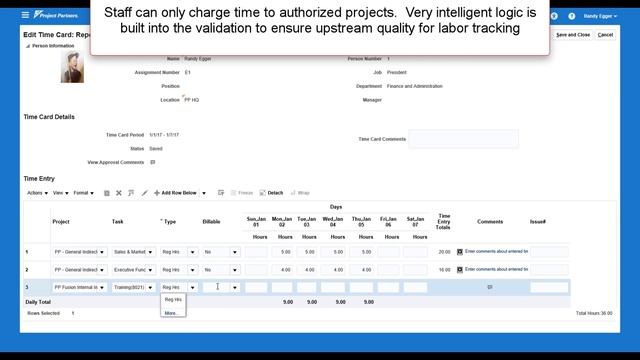Click row 3 Friday hours field
The image size is (640, 360).
point(388,287)
